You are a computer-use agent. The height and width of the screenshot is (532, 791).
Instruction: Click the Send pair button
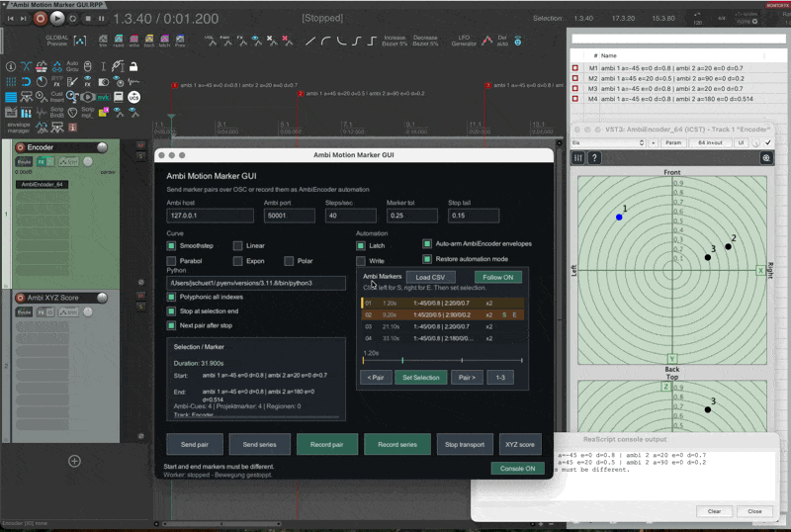click(x=195, y=445)
